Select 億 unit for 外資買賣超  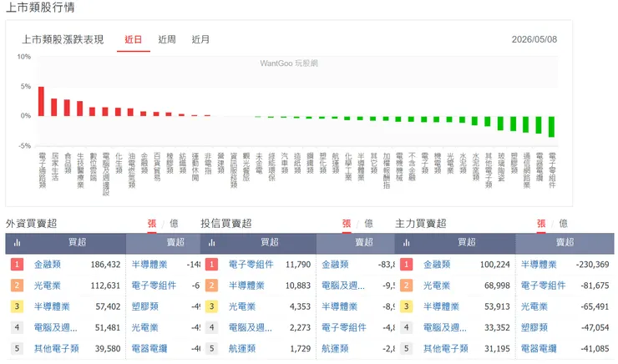click(x=174, y=224)
